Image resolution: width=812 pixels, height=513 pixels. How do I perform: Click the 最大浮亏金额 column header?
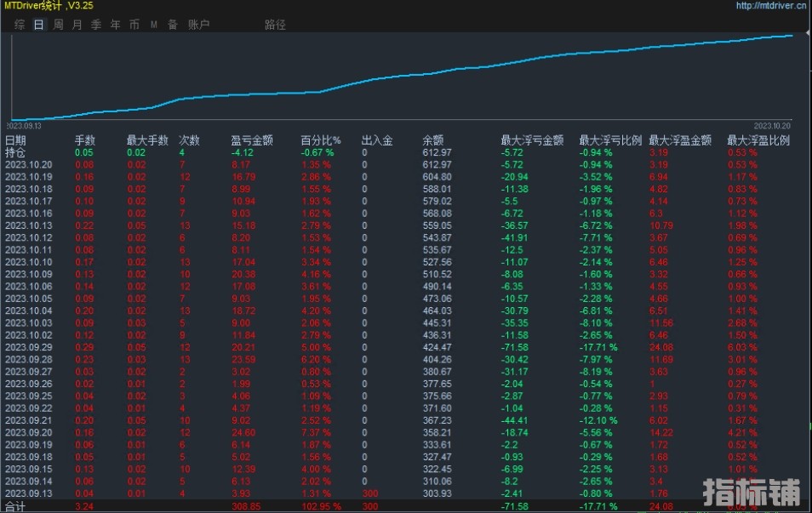pos(532,140)
